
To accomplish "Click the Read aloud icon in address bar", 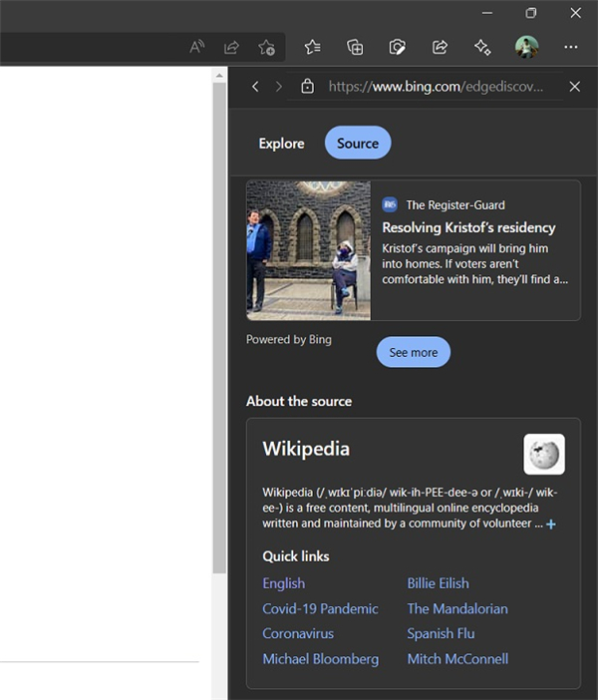I will tap(197, 47).
